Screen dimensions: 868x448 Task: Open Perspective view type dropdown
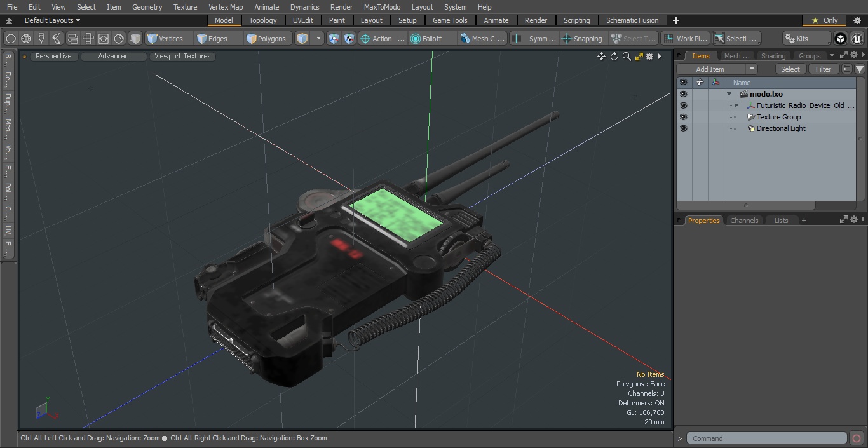(x=53, y=56)
